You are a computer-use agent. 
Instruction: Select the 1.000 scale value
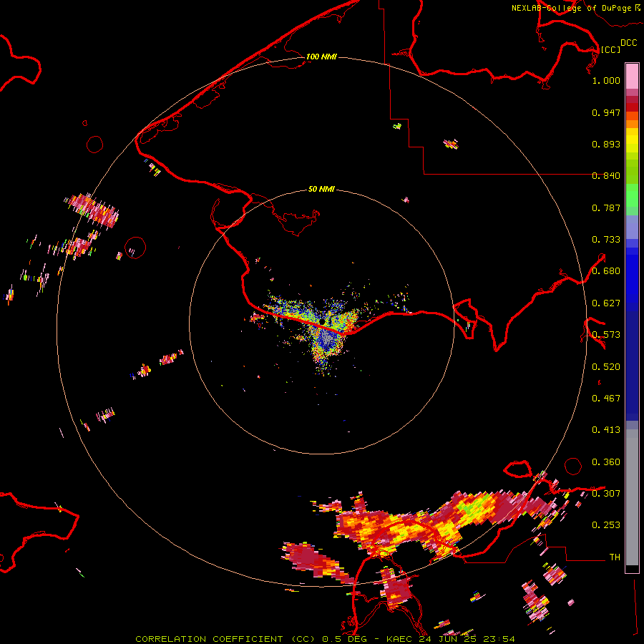(x=606, y=80)
